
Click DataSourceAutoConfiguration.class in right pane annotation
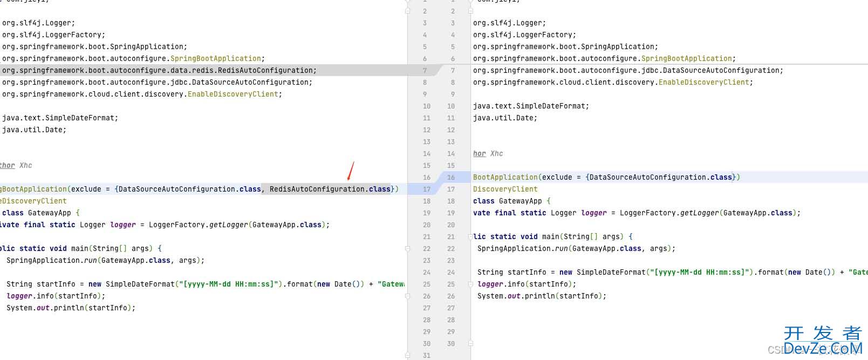coord(660,177)
